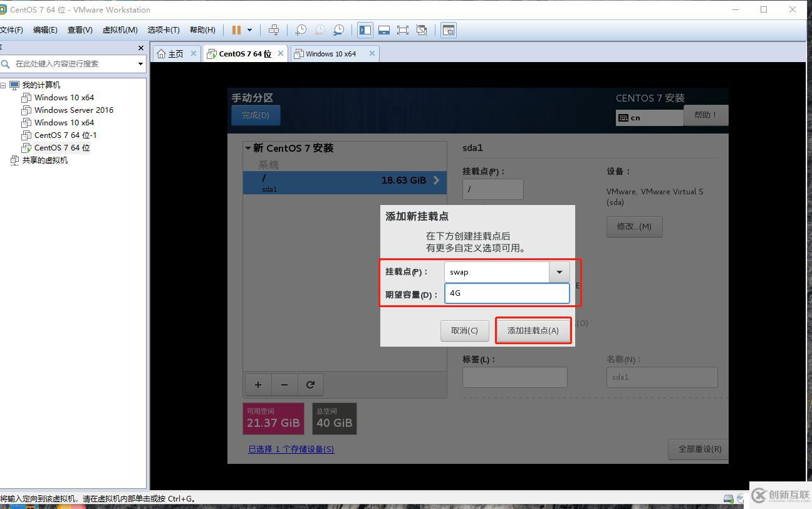The image size is (812, 509).
Task: Select CentOS 7 64 位-1 in library tree
Action: click(x=66, y=135)
